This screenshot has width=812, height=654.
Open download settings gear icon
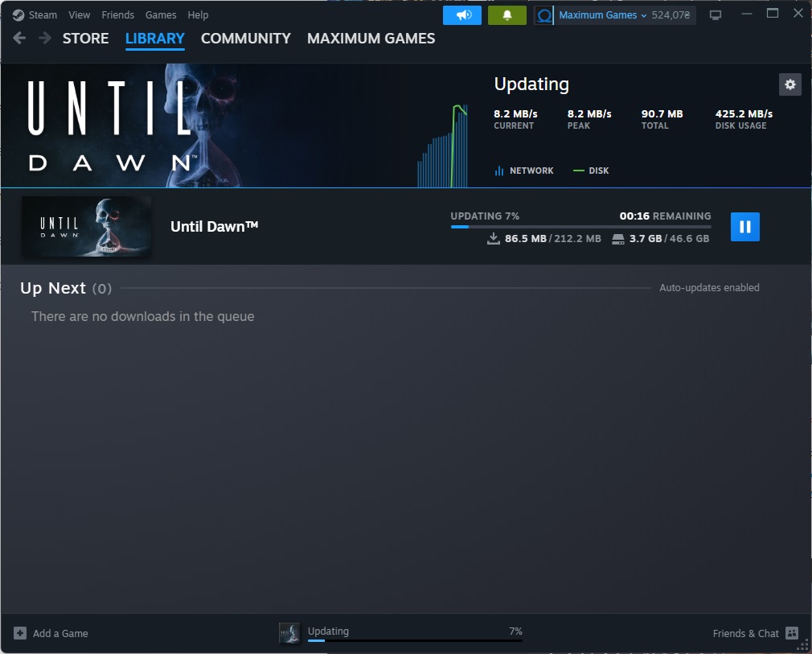789,84
